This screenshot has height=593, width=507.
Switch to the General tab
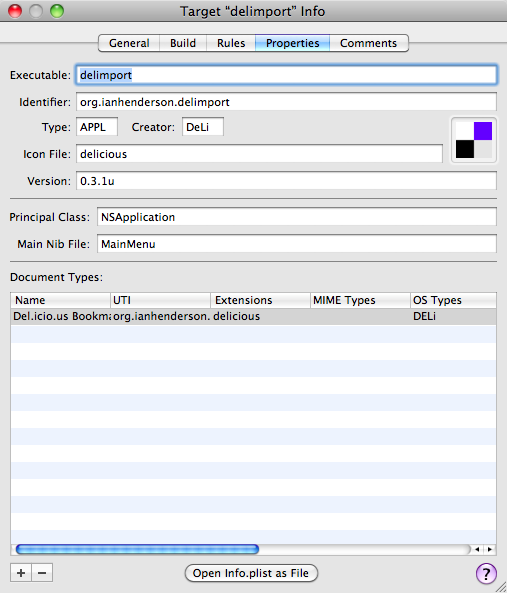click(x=129, y=43)
